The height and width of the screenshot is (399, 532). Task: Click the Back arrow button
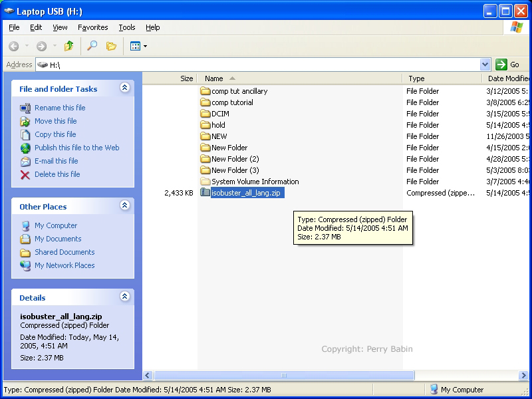click(x=14, y=46)
